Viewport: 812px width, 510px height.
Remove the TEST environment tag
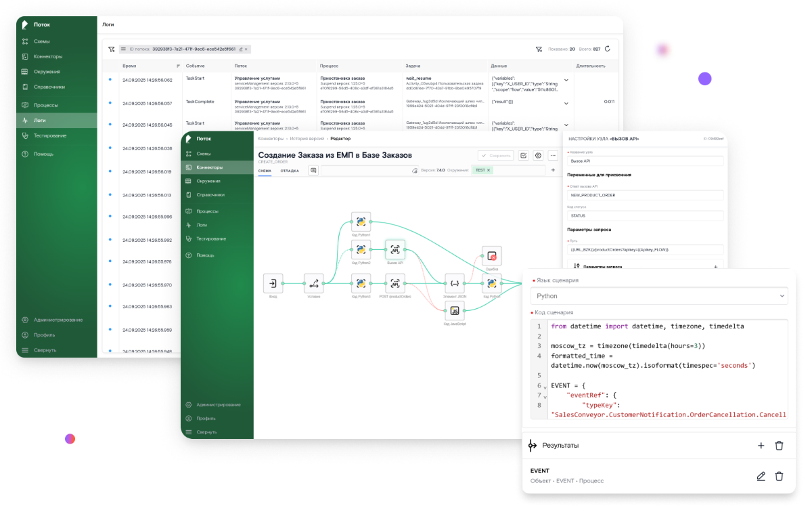click(489, 171)
